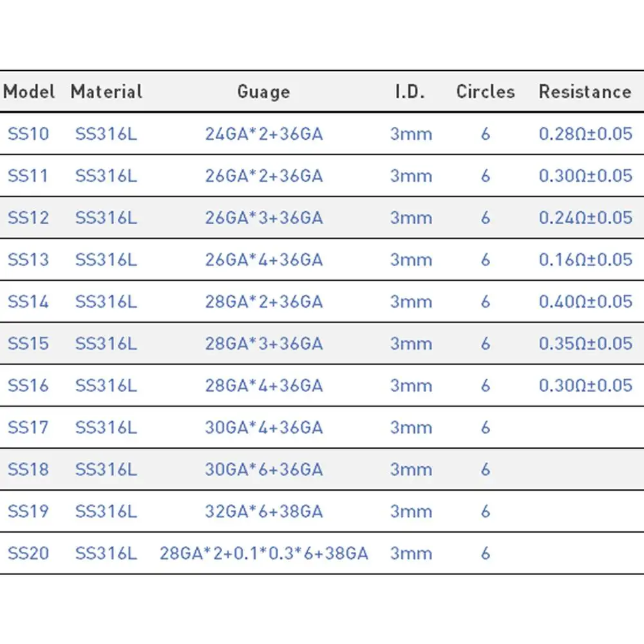Select the SS18 model cell
644x644 pixels.
pyautogui.click(x=28, y=469)
